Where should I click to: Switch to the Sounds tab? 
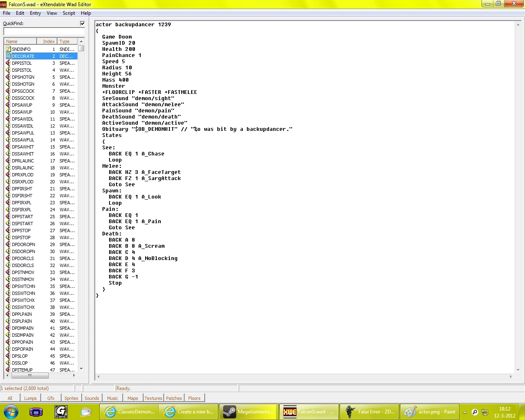92,398
